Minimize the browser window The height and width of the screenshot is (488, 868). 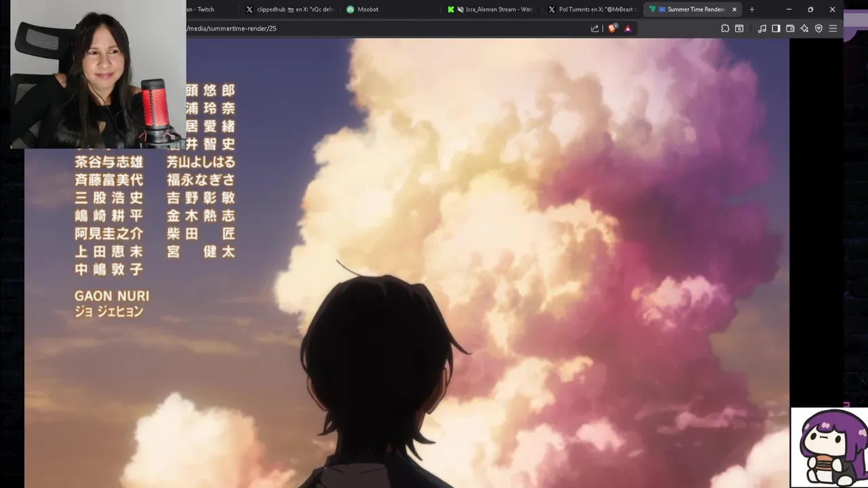pyautogui.click(x=789, y=9)
